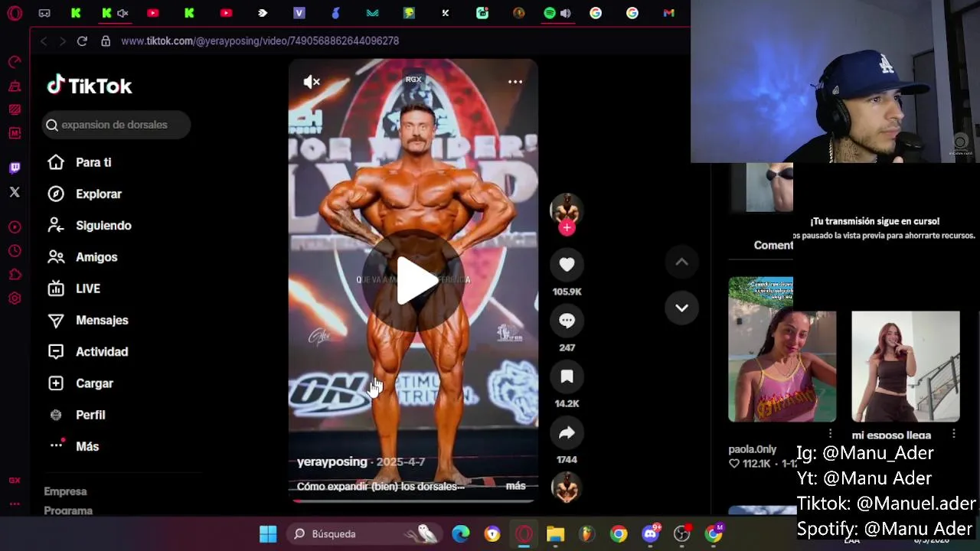Open the yerayposing username on the video
This screenshot has width=980, height=551.
(x=332, y=461)
